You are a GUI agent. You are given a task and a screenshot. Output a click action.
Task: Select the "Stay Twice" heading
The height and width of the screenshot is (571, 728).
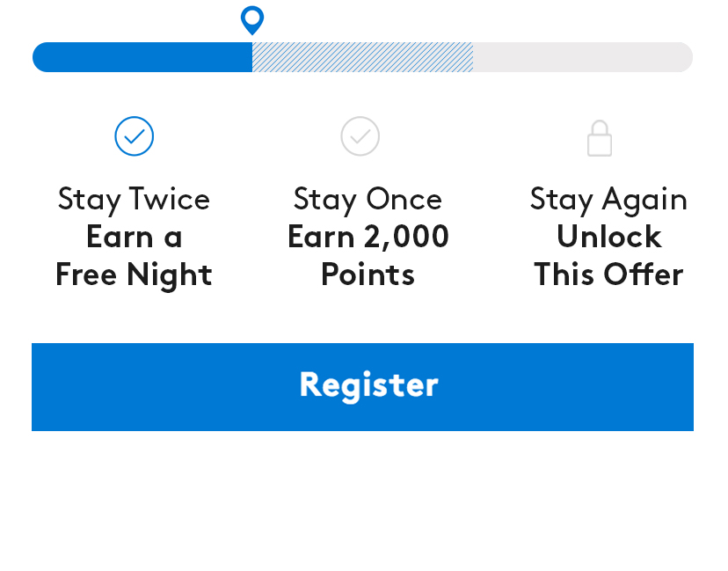(x=134, y=200)
